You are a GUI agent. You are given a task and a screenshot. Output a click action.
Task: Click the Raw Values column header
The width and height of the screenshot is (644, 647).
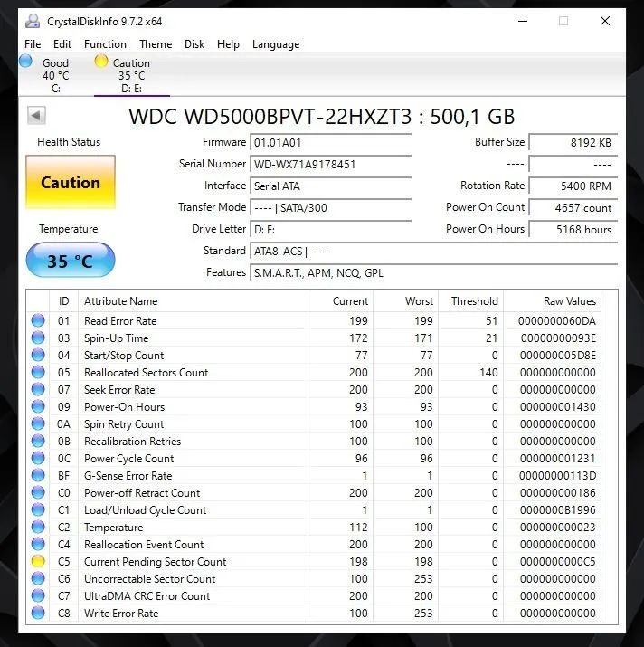553,300
